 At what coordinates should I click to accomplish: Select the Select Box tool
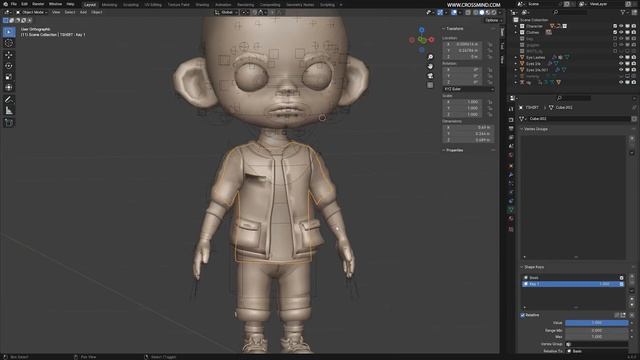click(9, 32)
